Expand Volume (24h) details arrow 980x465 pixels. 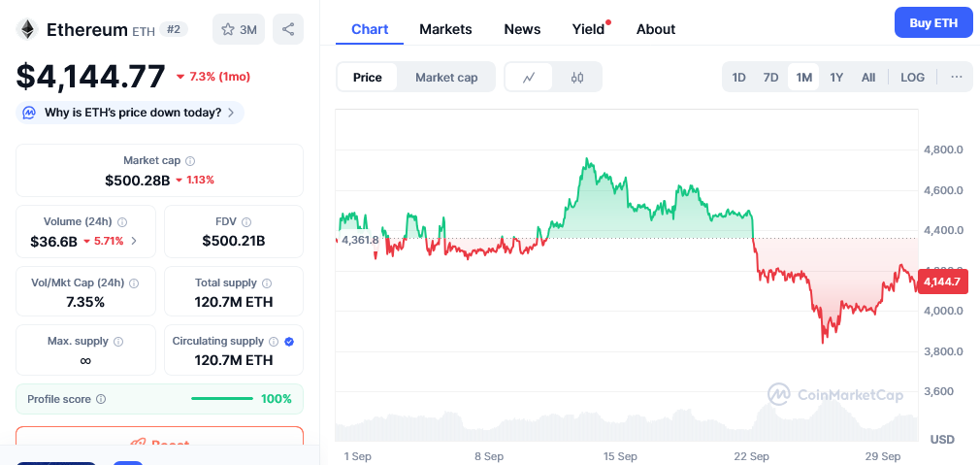click(x=134, y=241)
